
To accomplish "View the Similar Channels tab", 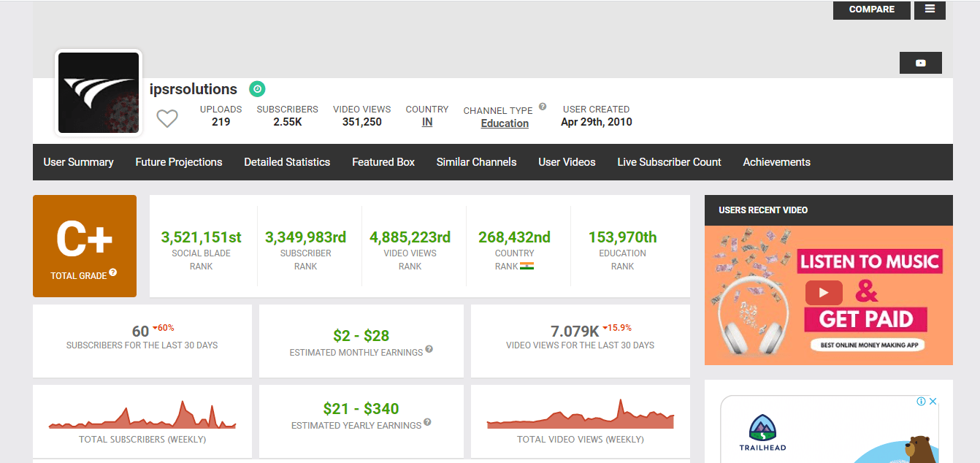I will [x=476, y=161].
